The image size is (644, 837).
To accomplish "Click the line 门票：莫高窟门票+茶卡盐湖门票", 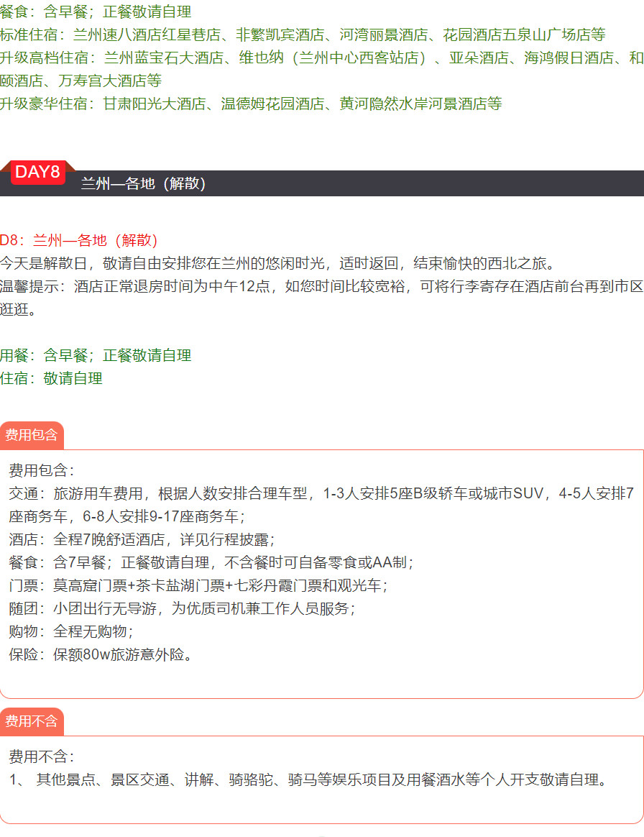I will (x=198, y=585).
